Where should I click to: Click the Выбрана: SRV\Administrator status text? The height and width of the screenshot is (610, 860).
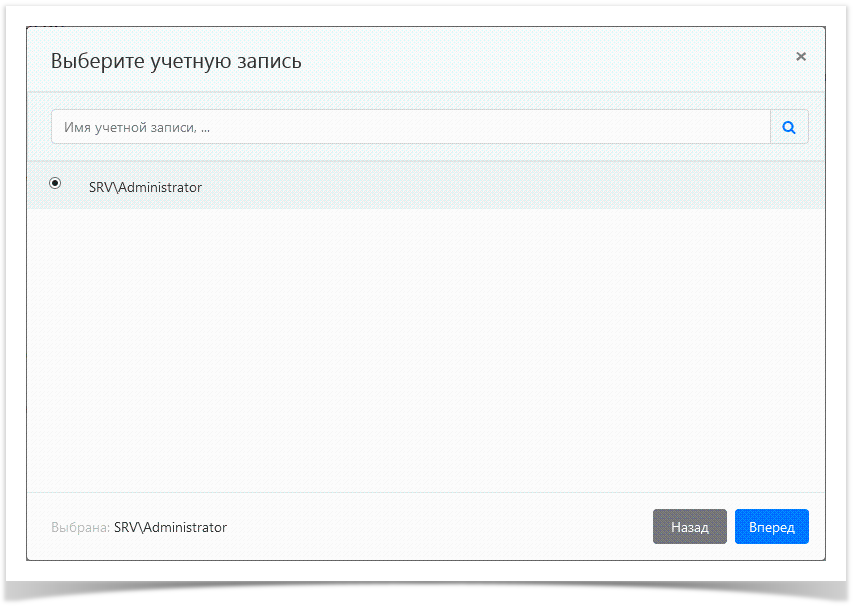tap(138, 527)
